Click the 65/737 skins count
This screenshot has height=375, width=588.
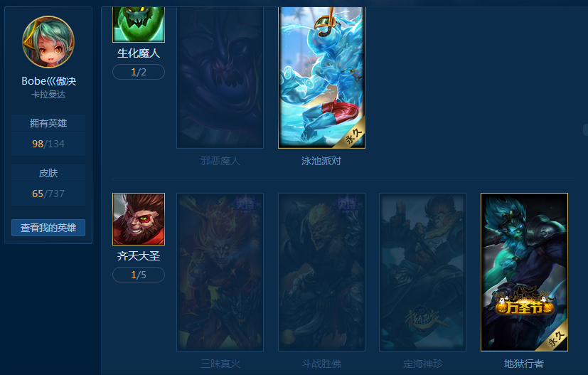click(x=48, y=194)
